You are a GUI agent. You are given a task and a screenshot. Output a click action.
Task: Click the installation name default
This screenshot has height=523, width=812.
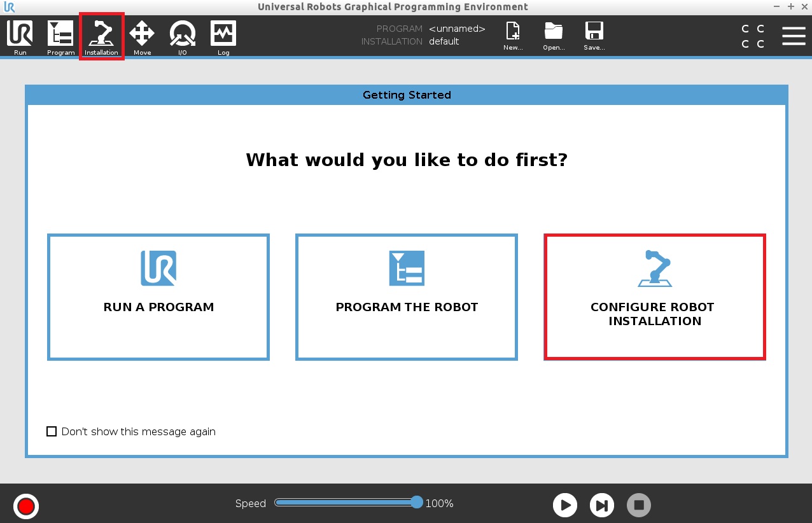tap(444, 41)
